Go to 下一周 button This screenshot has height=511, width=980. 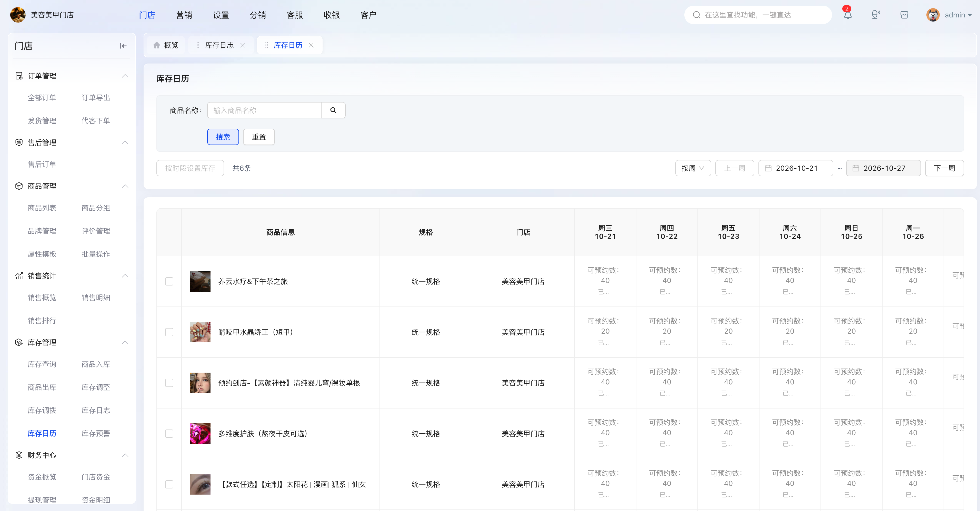pyautogui.click(x=944, y=168)
